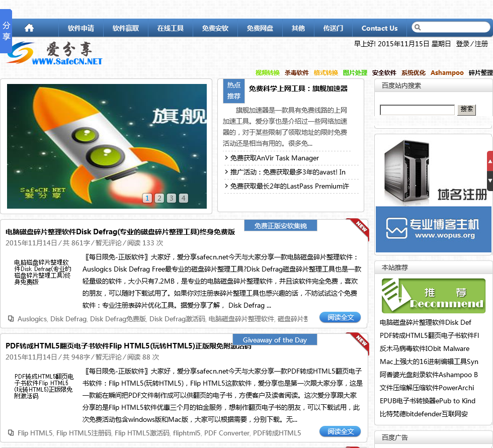Select slide 2 in the carousel
This screenshot has width=493, height=448.
point(159,198)
